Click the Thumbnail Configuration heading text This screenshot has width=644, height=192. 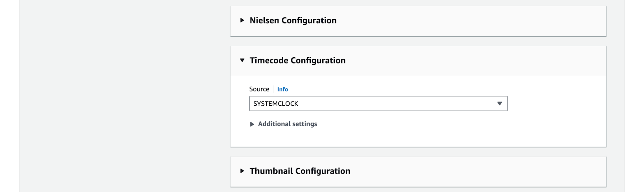tap(300, 171)
